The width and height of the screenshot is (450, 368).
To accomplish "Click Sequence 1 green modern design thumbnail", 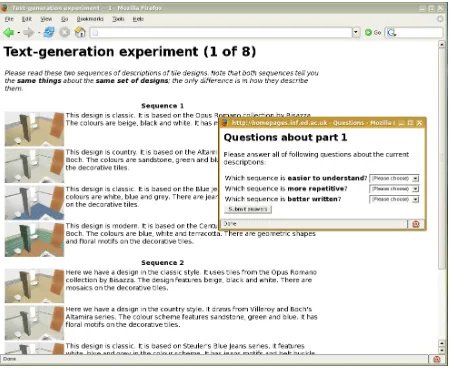I will tap(34, 239).
